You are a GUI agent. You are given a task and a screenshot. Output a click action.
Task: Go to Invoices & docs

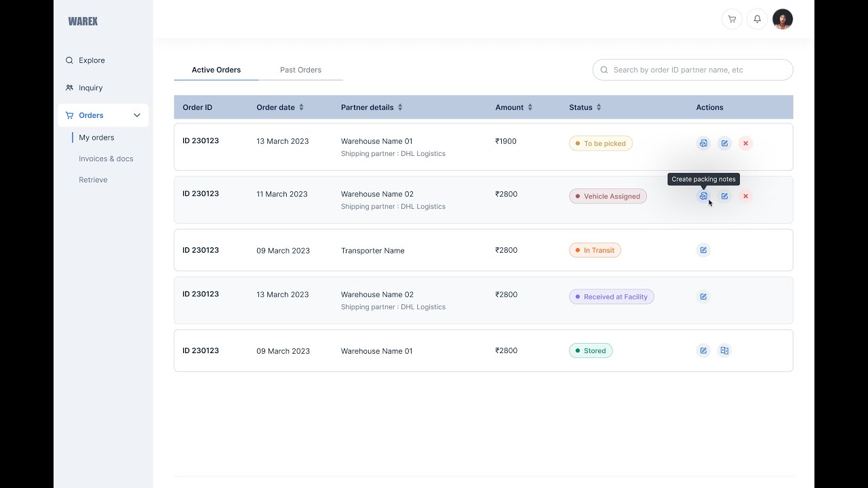(106, 159)
